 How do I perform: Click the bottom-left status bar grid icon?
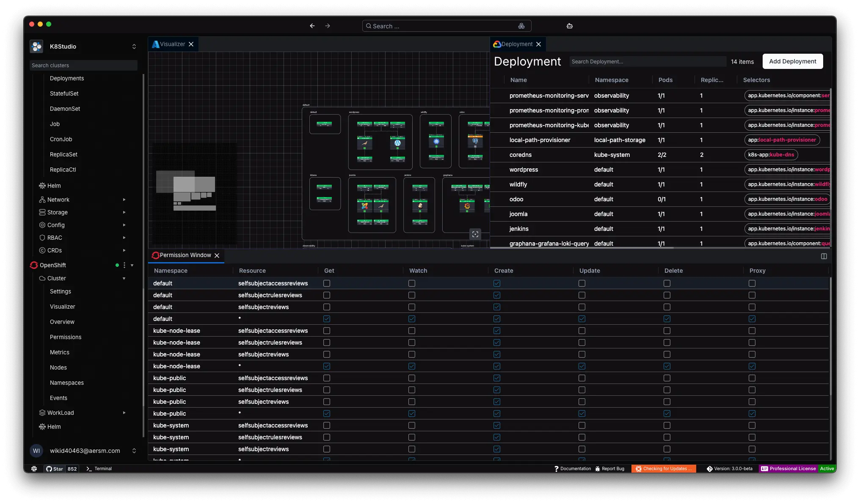(x=34, y=468)
